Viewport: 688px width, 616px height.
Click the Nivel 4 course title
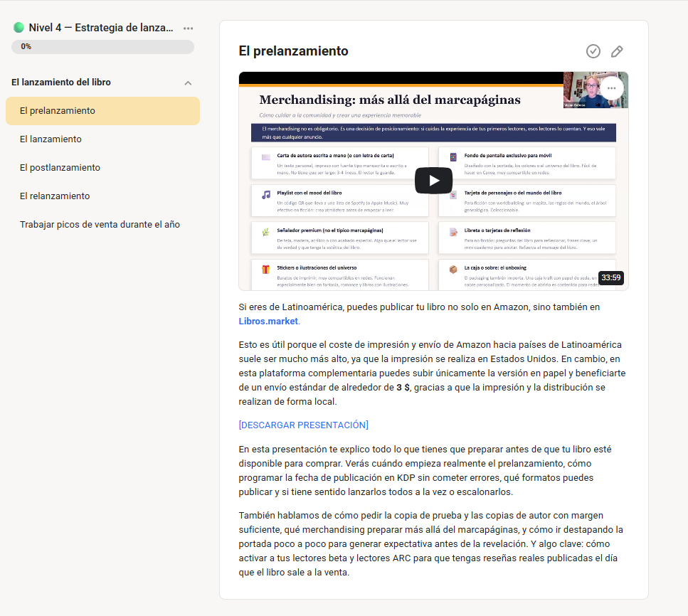[x=101, y=28]
